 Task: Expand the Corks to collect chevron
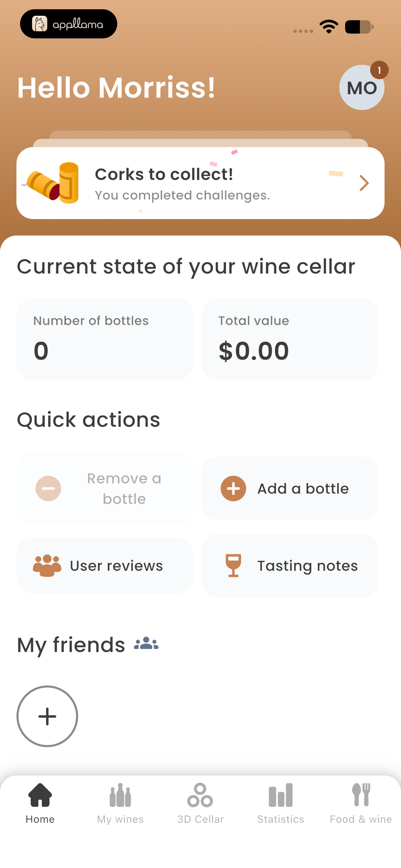364,183
